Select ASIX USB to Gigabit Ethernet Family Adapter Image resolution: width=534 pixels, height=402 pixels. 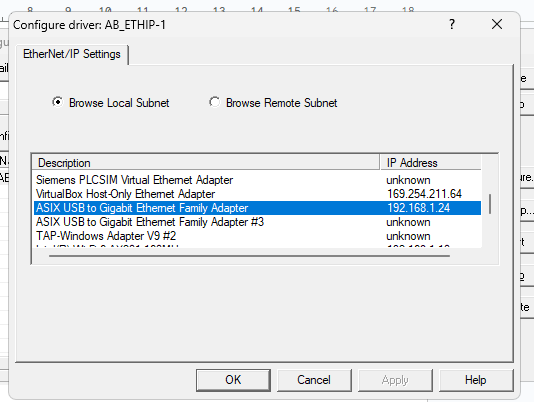(142, 208)
